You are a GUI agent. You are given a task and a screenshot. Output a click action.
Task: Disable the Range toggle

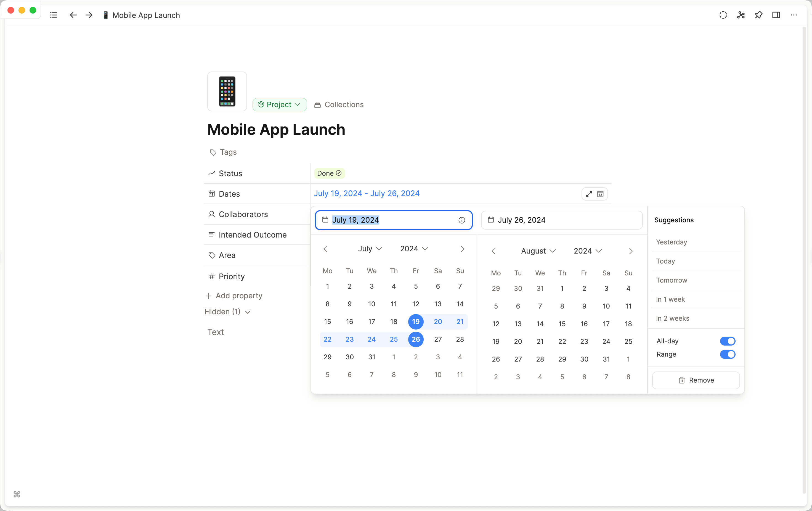coord(727,354)
